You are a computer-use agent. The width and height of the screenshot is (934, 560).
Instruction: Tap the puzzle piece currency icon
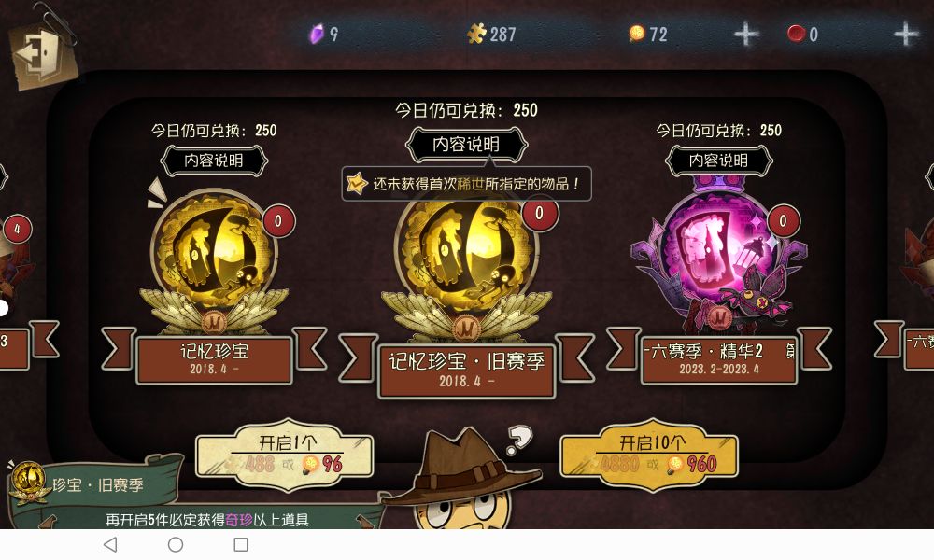point(476,34)
